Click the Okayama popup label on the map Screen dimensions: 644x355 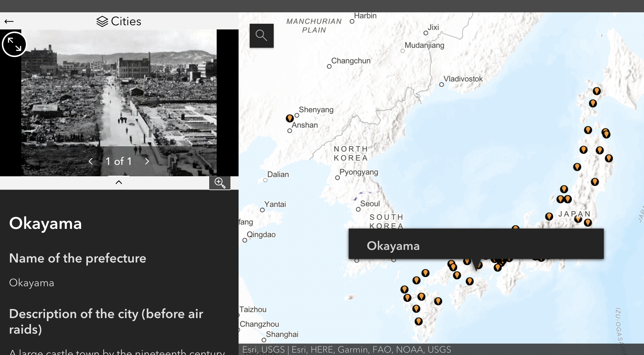pyautogui.click(x=393, y=245)
